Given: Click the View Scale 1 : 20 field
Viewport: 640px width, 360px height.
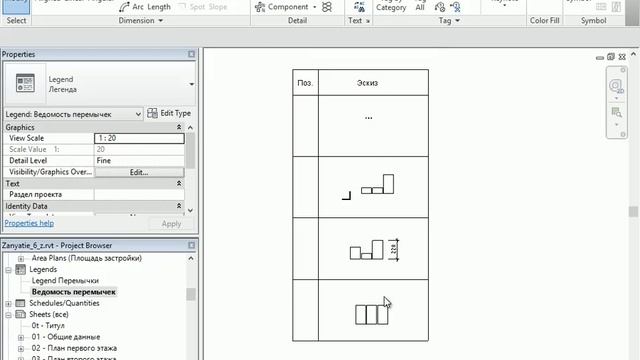Looking at the screenshot, I should pyautogui.click(x=139, y=138).
